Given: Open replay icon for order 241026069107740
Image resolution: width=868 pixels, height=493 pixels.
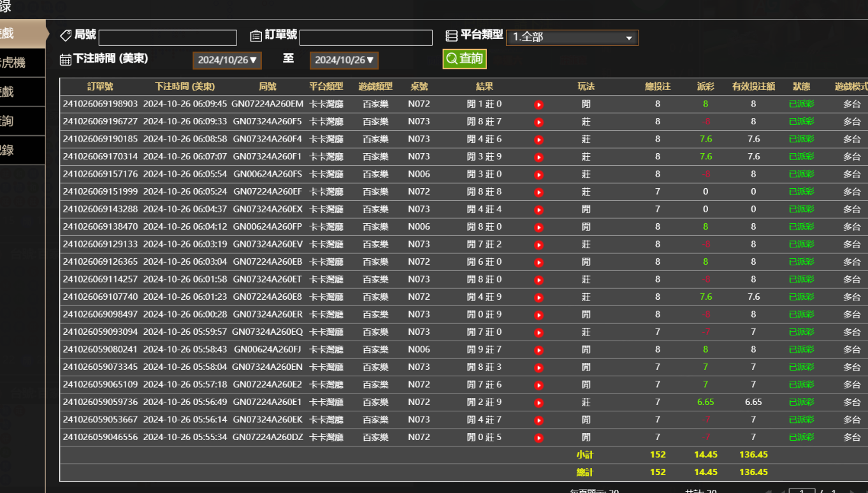Looking at the screenshot, I should (539, 297).
